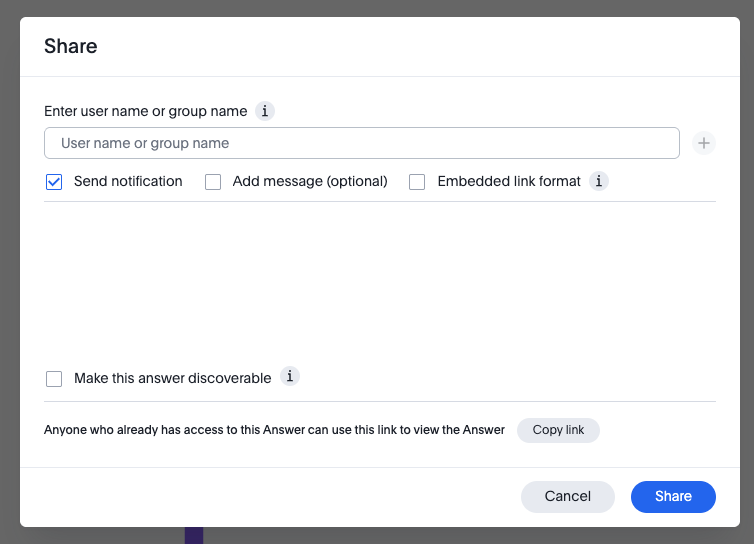754x544 pixels.
Task: Enable the Add message checkbox
Action: [213, 182]
